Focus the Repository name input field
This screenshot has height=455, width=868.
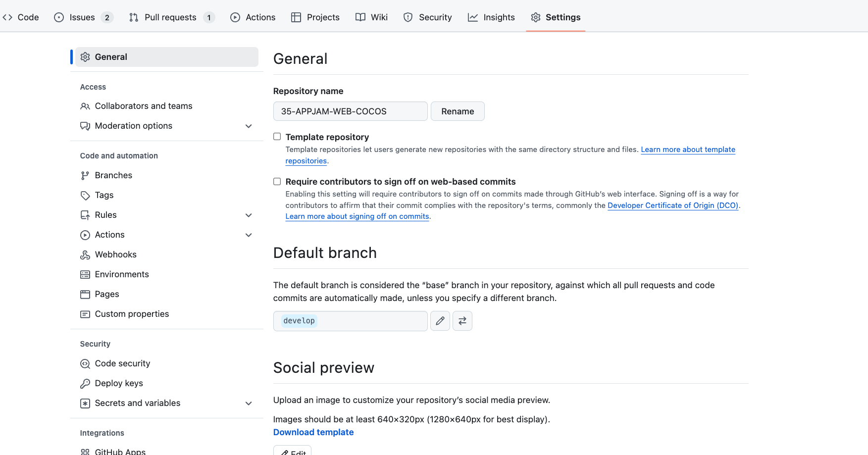pyautogui.click(x=350, y=111)
